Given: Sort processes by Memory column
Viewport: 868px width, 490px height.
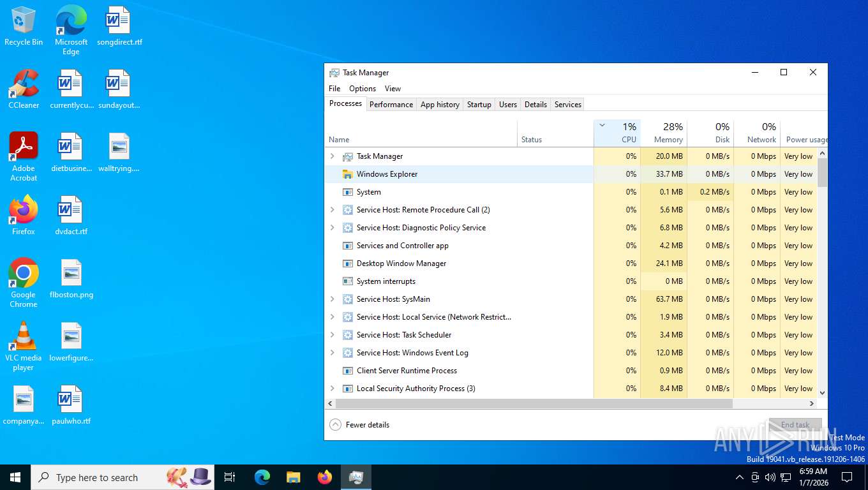Looking at the screenshot, I should tap(664, 133).
